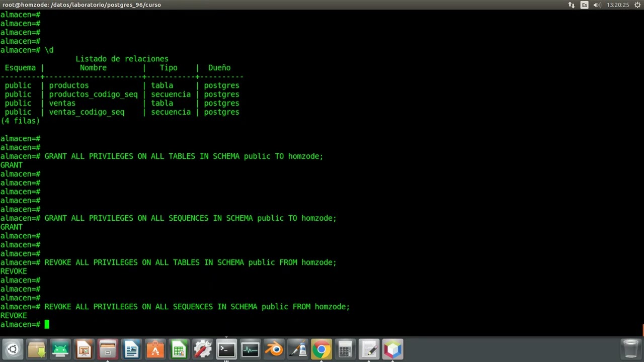The width and height of the screenshot is (644, 362).
Task: Open the package installer folder icon in dock
Action: coord(36,349)
